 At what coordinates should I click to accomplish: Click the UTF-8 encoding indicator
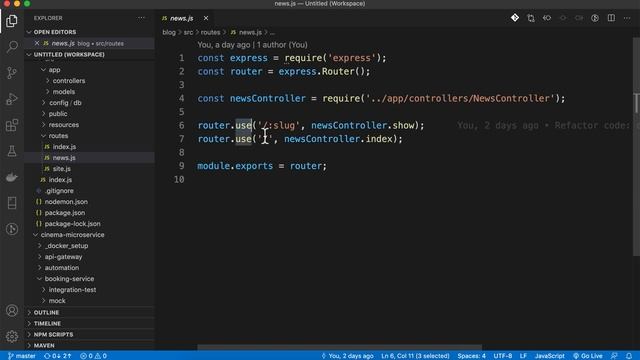(502, 356)
